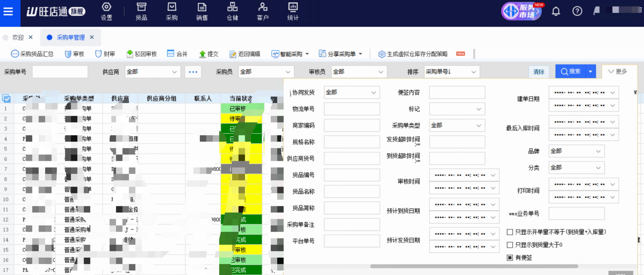Expand the 供应商 dropdown

coord(152,72)
